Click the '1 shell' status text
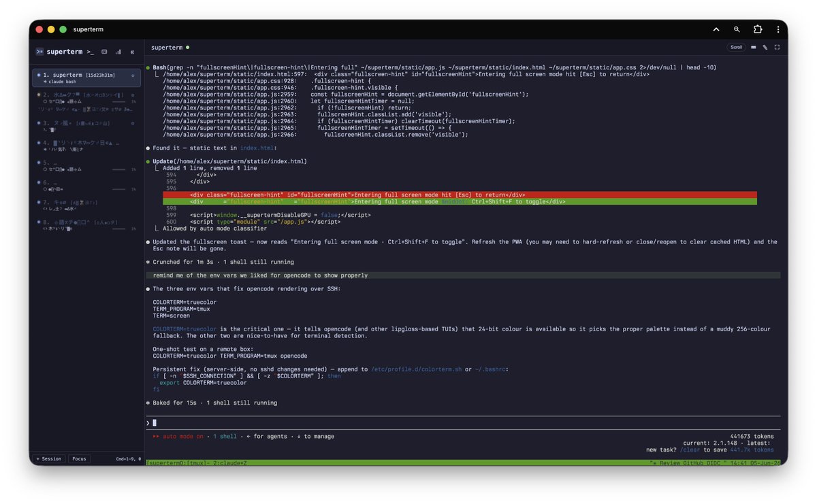 point(225,437)
